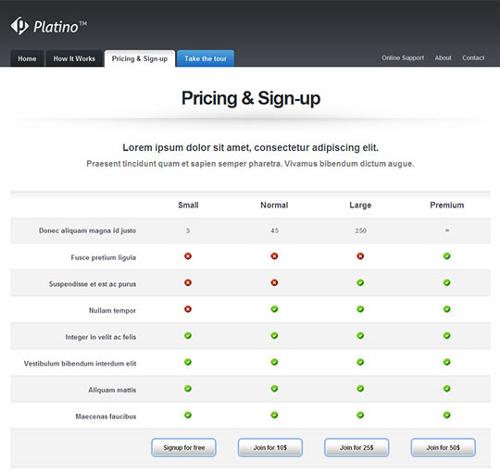Click the Lorem ipsum dolor sit amet subheading
Viewport: 500px width, 472px height.
click(250, 147)
